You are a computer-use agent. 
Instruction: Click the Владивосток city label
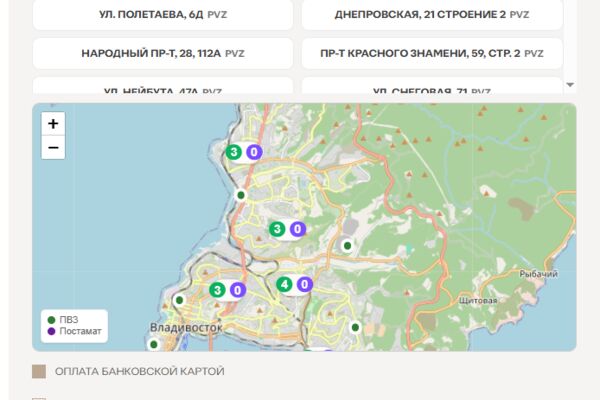pyautogui.click(x=186, y=328)
